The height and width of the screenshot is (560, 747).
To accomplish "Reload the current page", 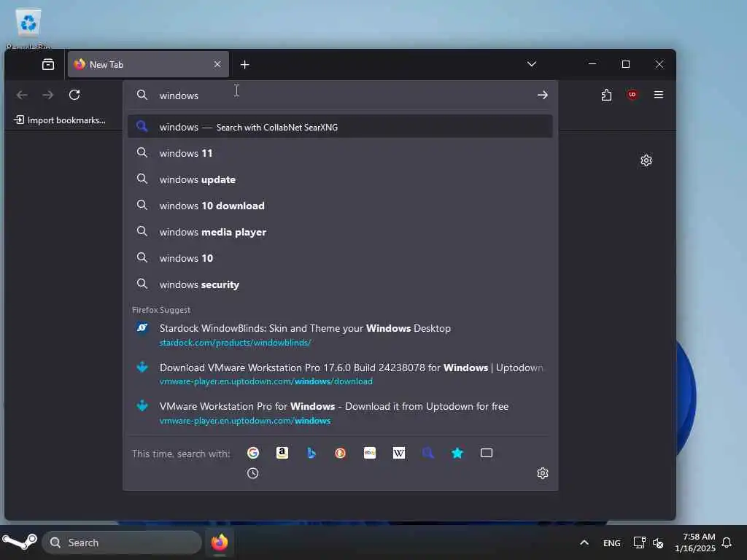I will point(74,95).
